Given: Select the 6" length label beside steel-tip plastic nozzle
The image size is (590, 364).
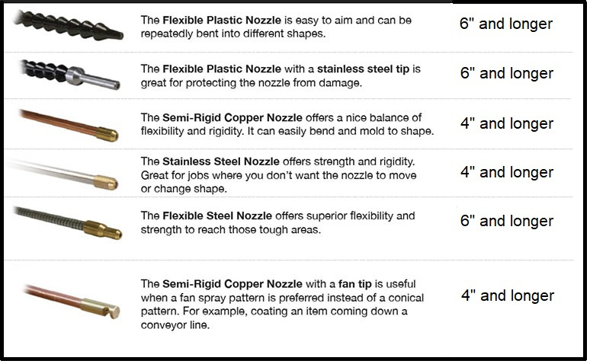Looking at the screenshot, I should point(506,74).
